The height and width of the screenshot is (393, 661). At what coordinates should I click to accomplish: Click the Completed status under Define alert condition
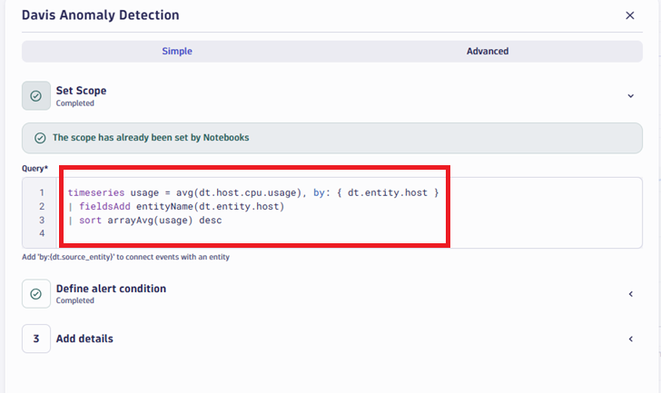(75, 301)
